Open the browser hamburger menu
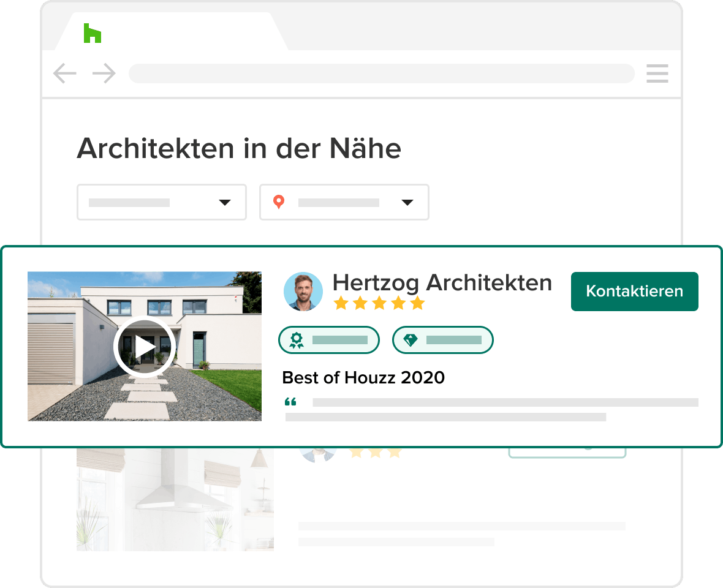Viewport: 723px width, 588px height. [x=657, y=73]
